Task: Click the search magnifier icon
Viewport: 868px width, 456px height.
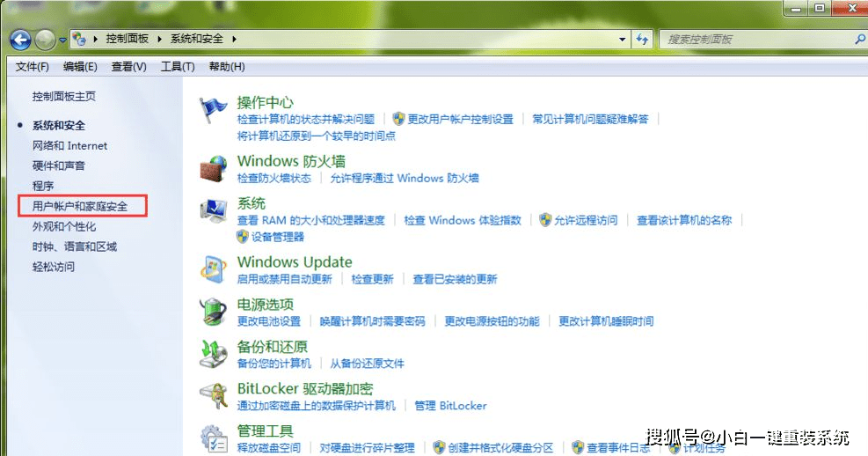Action: point(860,40)
